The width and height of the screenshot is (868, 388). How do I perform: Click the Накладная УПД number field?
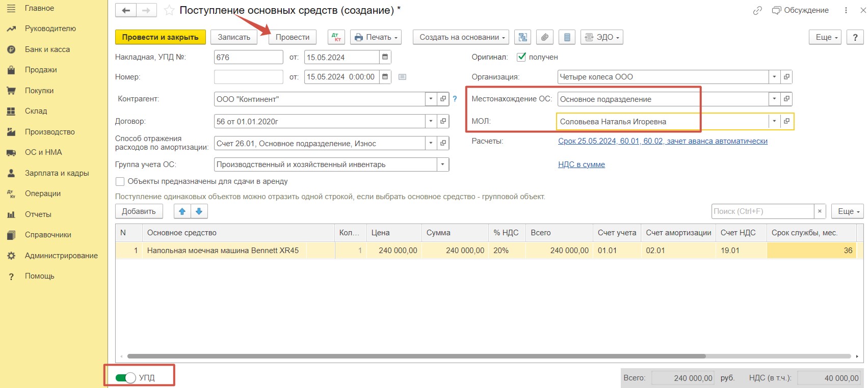pos(249,57)
